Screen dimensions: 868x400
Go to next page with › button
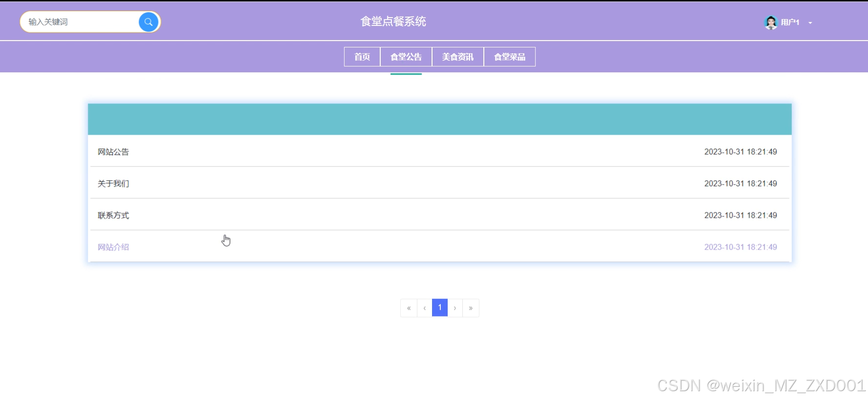pyautogui.click(x=455, y=308)
